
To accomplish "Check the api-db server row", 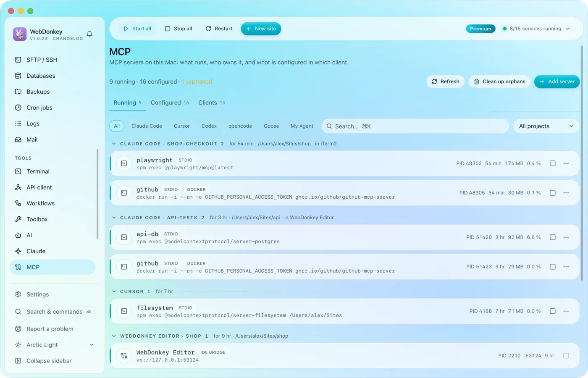I will 553,237.
